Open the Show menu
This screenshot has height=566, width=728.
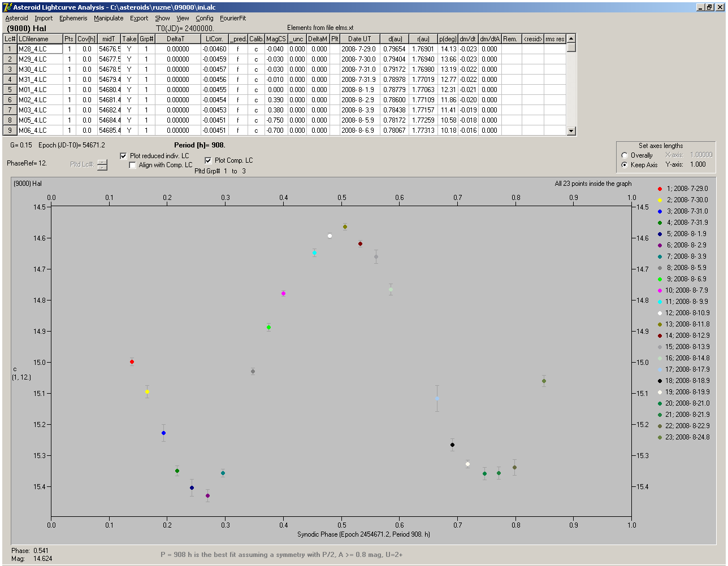pyautogui.click(x=162, y=18)
